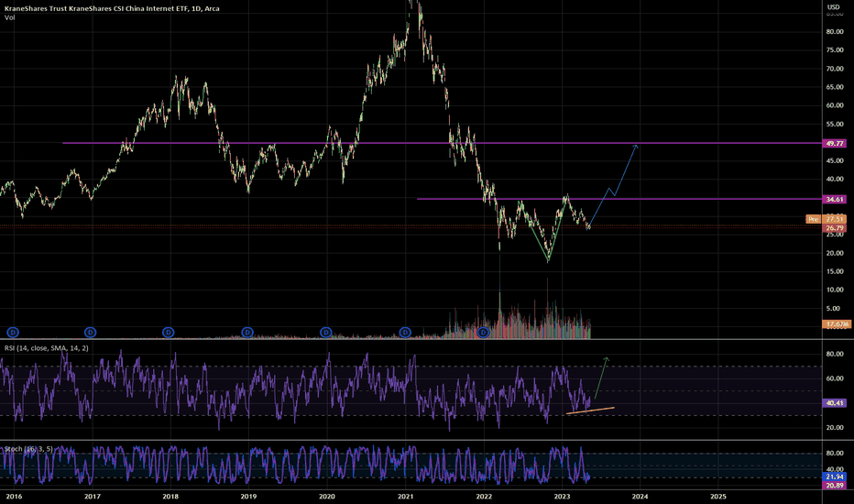Open the USD currency label
Image resolution: width=854 pixels, height=504 pixels.
(833, 7)
